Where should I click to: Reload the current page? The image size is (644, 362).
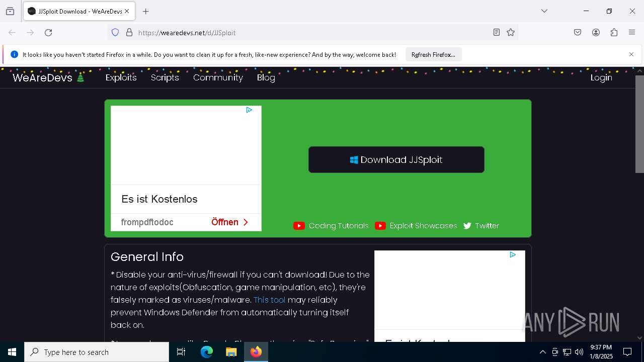(x=48, y=33)
